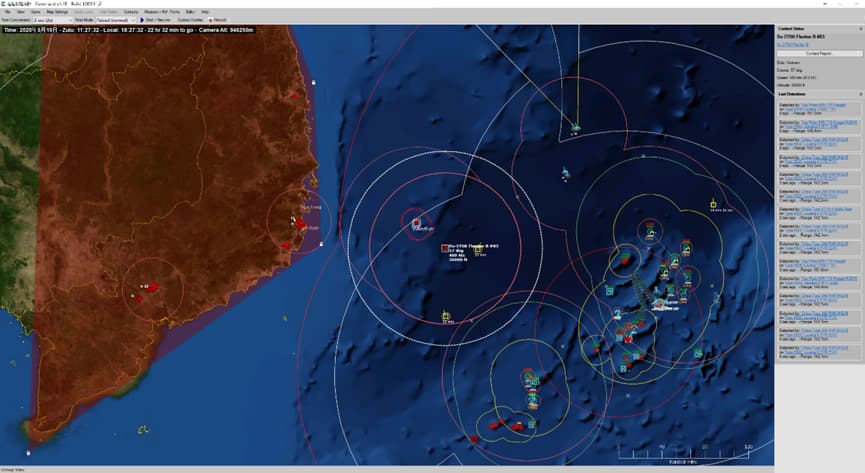Select the red airbase cluster in southern Vietnam
The width and height of the screenshot is (865, 473).
tap(152, 286)
